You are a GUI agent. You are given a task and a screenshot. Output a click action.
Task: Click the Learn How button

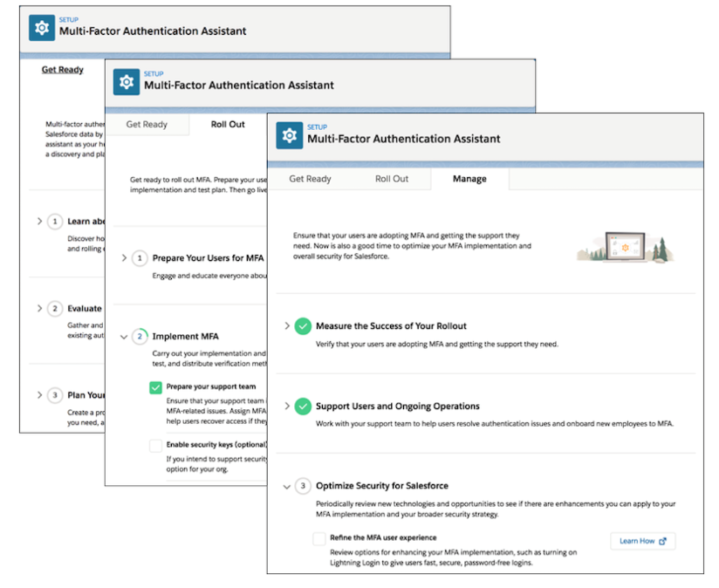click(x=643, y=541)
